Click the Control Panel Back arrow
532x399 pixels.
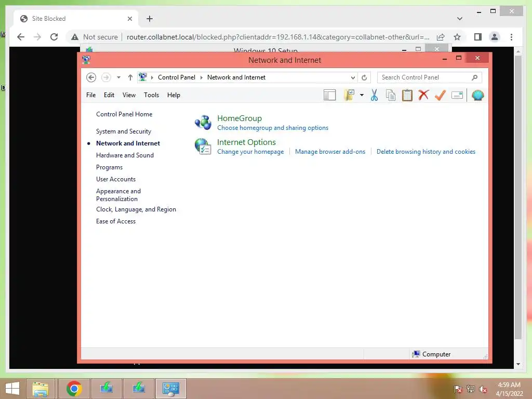(x=91, y=77)
